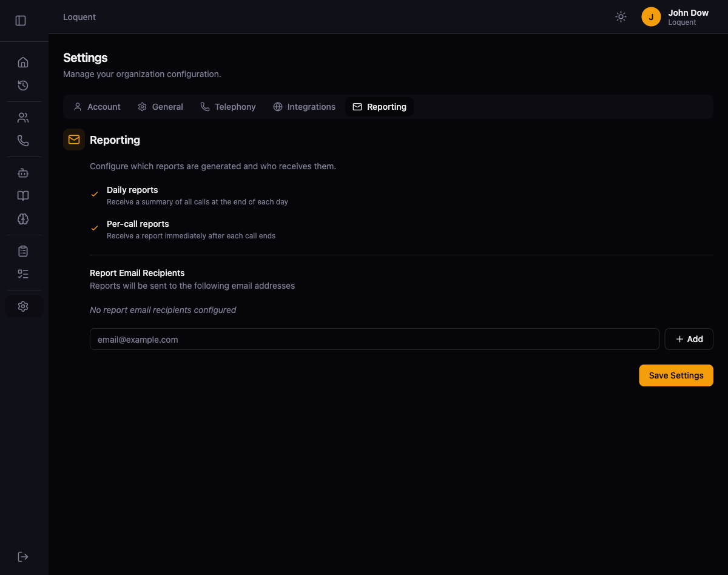Click the Reporting envelope badge icon
728x575 pixels.
pyautogui.click(x=73, y=140)
